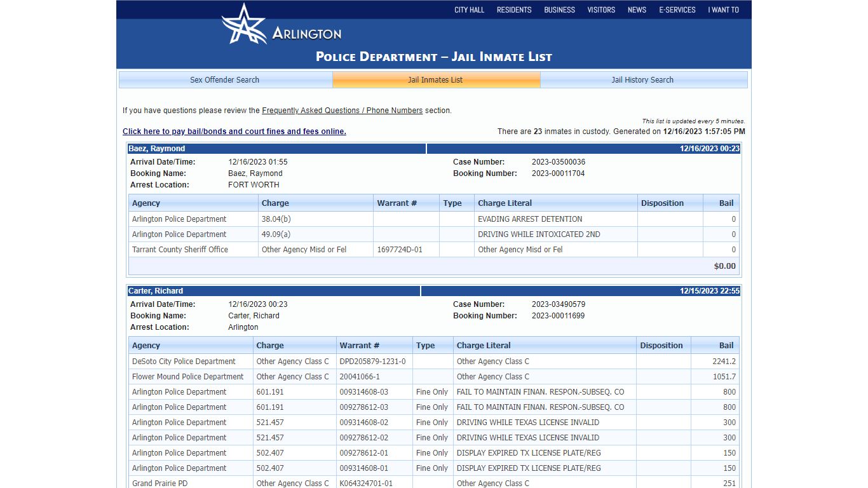Click Carter case number 2023-03490579

pos(559,304)
